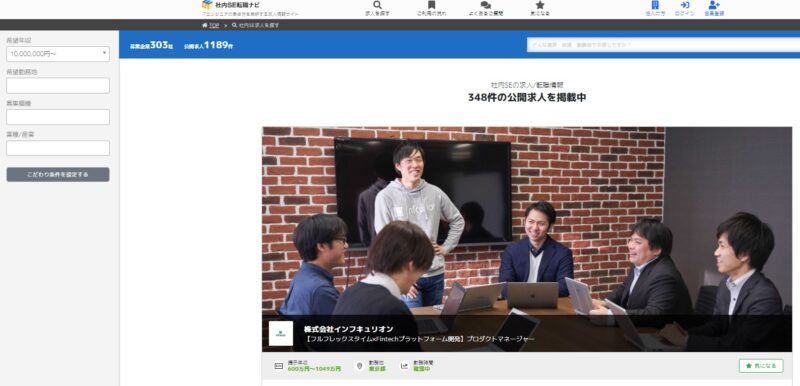Click the infcurion company logo thumbnail
Image resolution: width=800 pixels, height=386 pixels.
pos(281,333)
